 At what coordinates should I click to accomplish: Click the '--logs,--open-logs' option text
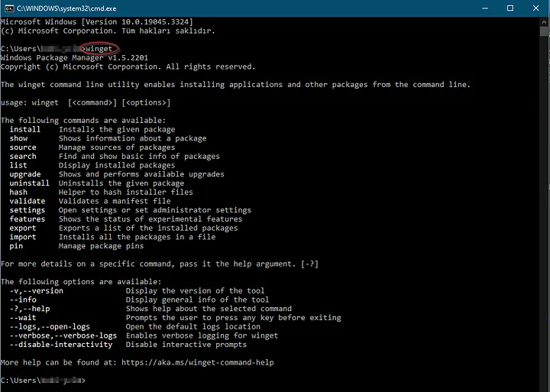[50, 326]
